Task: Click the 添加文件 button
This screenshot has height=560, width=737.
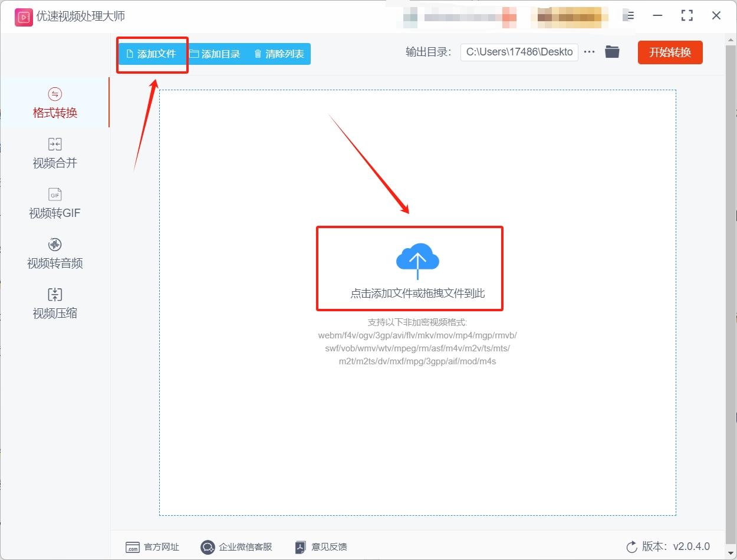Action: [x=152, y=54]
